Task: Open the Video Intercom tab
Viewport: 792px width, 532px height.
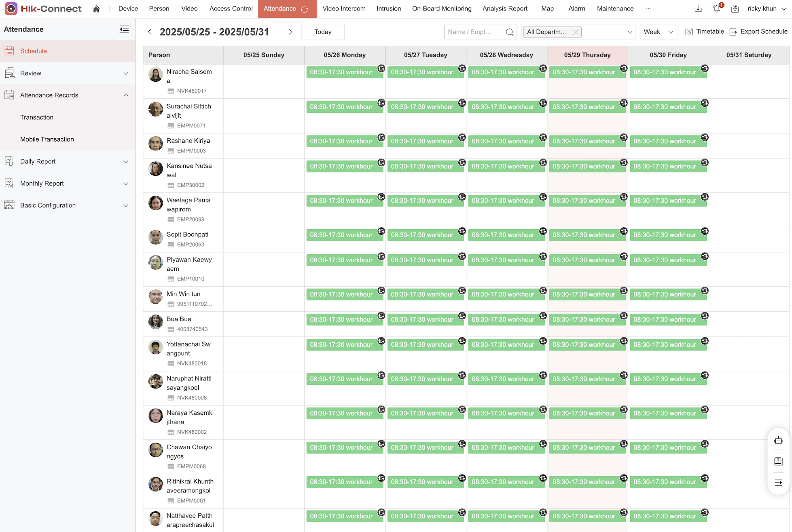Action: (x=344, y=8)
